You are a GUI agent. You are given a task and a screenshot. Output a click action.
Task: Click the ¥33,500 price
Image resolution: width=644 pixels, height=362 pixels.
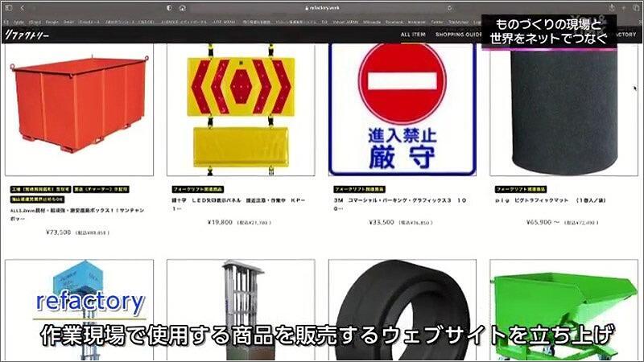click(x=382, y=222)
